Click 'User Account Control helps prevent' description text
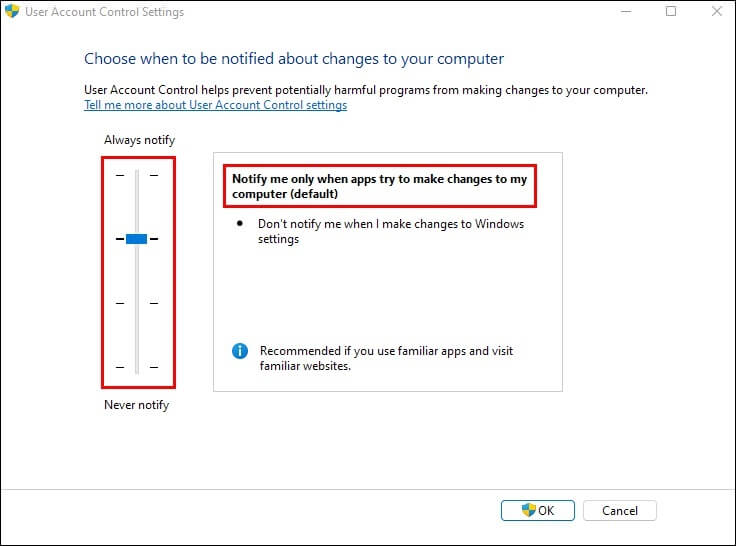The image size is (736, 546). (x=366, y=90)
